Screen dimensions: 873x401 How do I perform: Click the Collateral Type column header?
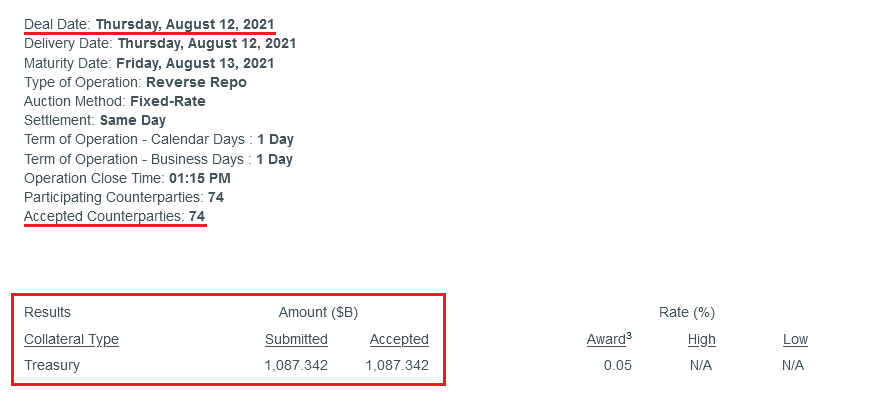(x=71, y=339)
